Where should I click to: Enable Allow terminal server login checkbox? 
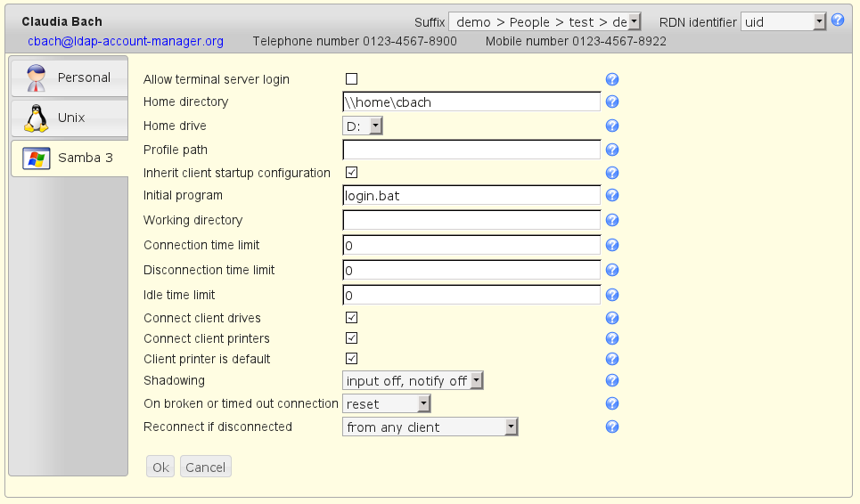[x=351, y=79]
